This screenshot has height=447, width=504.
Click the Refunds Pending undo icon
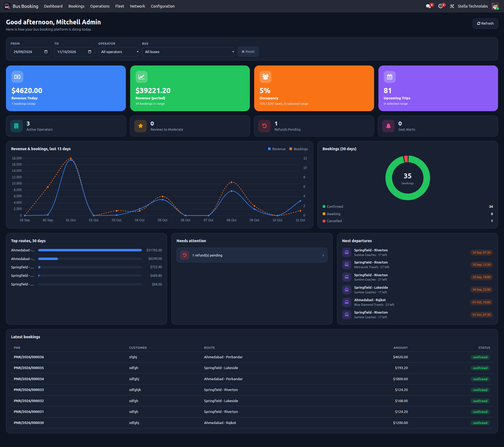pos(264,126)
